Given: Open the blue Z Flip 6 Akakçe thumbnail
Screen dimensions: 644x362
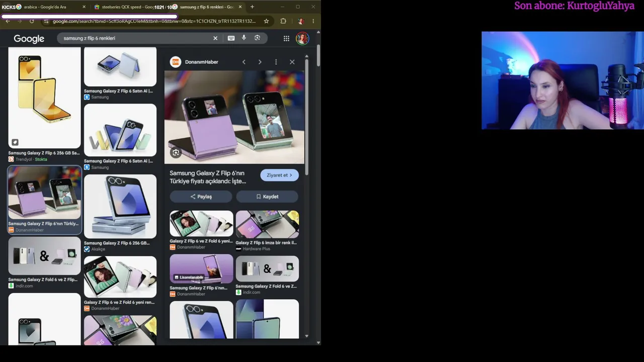Looking at the screenshot, I should [120, 206].
